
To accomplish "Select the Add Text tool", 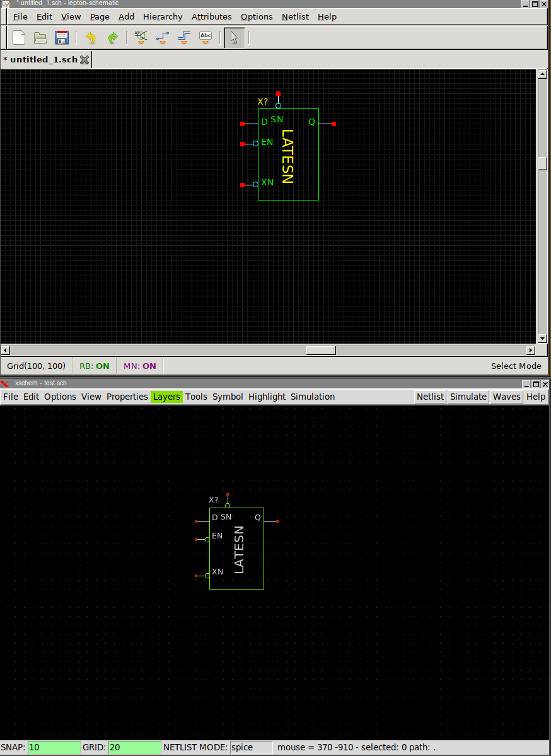I will (206, 38).
